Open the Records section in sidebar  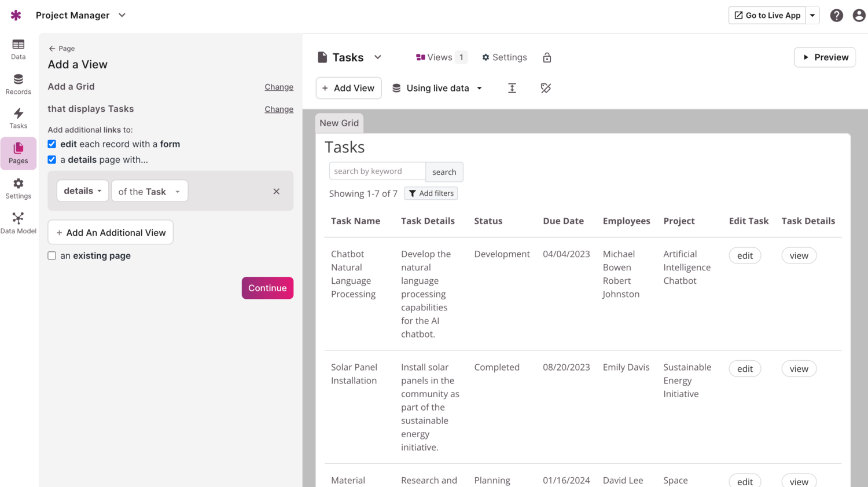[18, 84]
